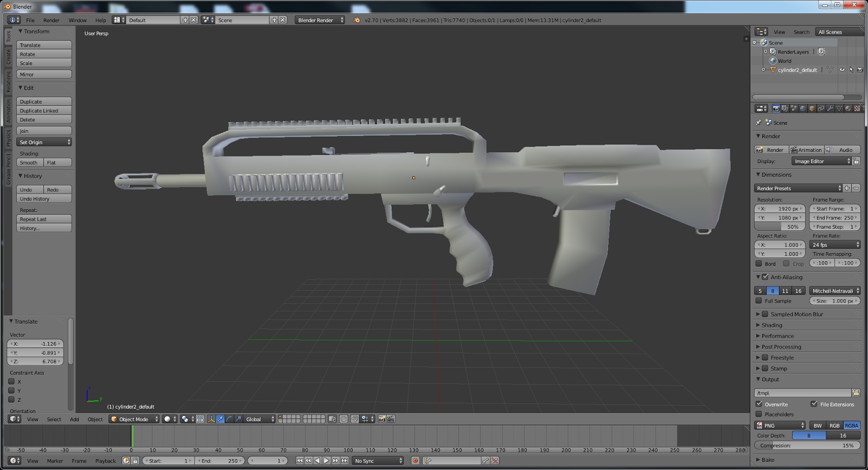Open the Object Data tab (triangle mesh)
Screen dimensions: 868x470
839,108
